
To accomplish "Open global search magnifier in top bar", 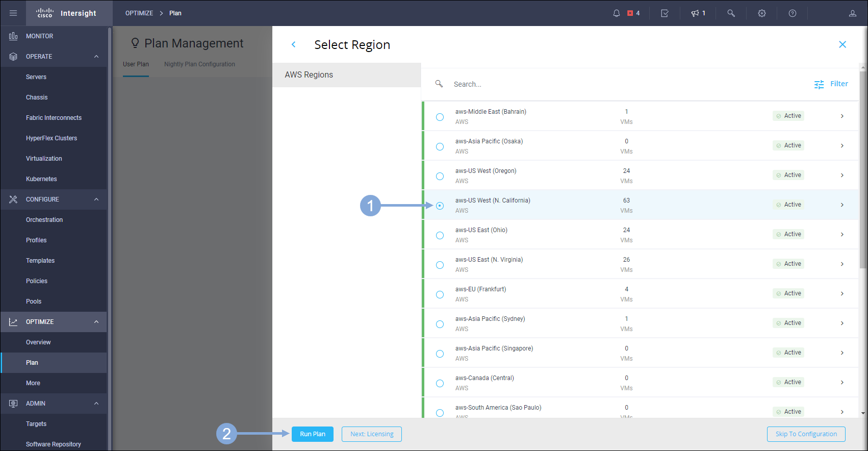I will click(x=731, y=13).
